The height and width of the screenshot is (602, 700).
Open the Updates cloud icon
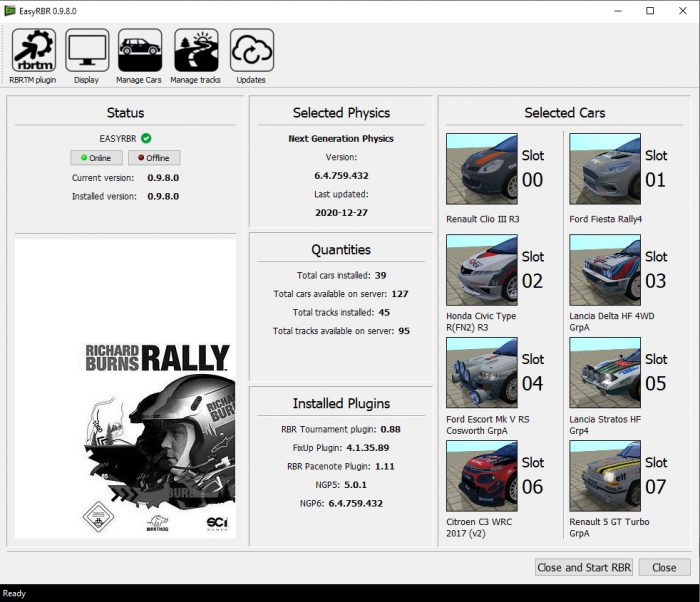tap(252, 50)
